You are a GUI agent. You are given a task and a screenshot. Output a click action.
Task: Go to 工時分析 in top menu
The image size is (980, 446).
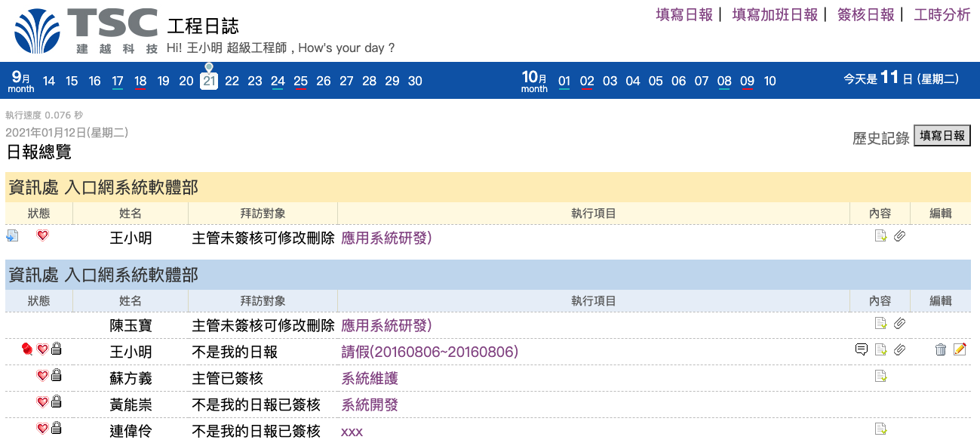click(942, 14)
